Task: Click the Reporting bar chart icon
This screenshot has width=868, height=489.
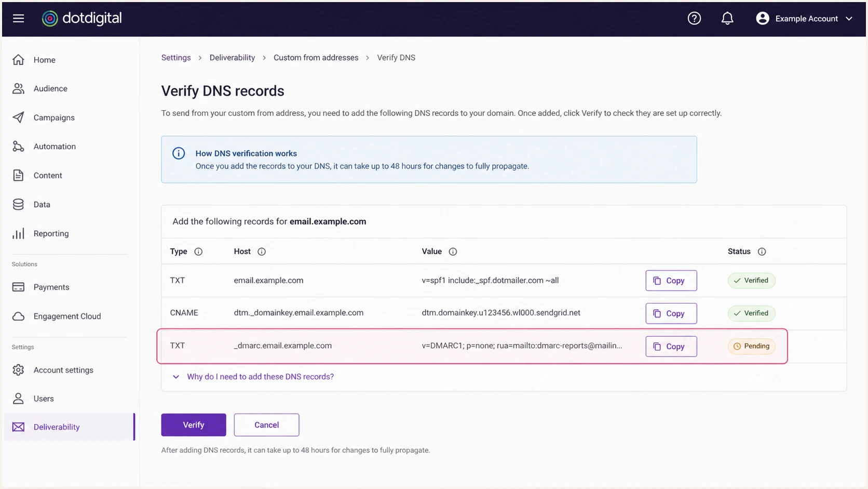Action: [18, 234]
